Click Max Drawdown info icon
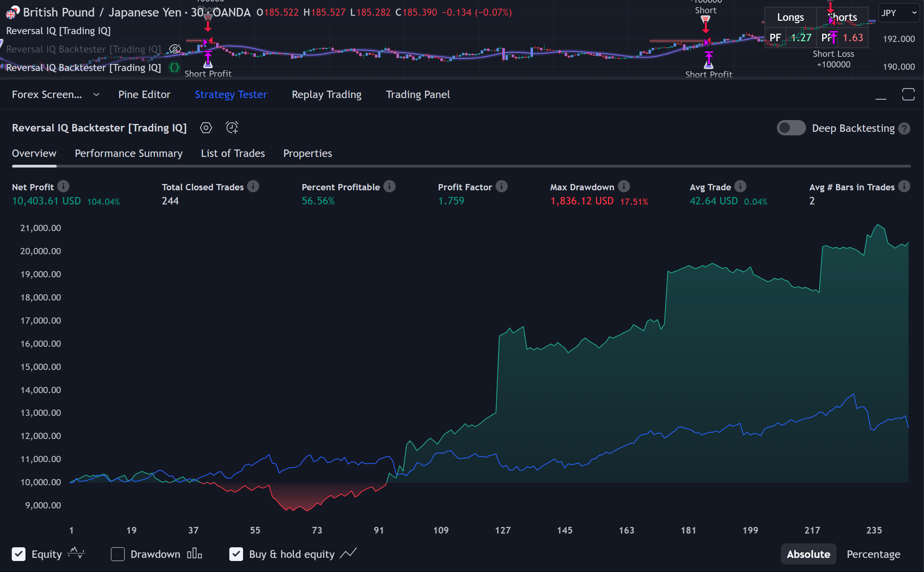The image size is (924, 572). point(624,186)
